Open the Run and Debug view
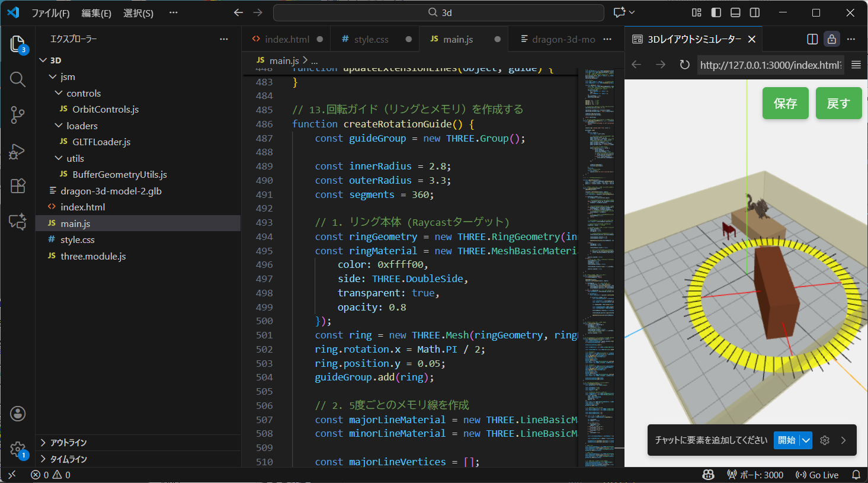The image size is (868, 483). click(17, 151)
